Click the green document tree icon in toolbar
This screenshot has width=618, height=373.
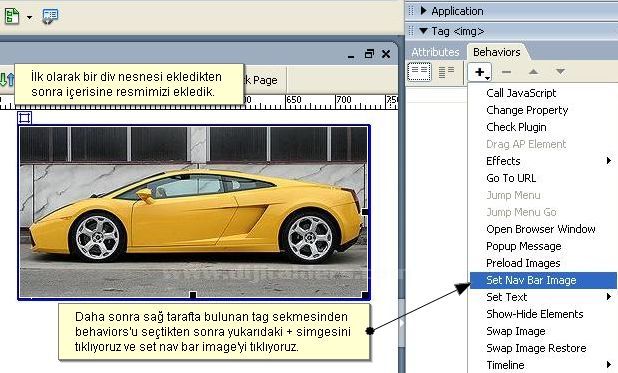click(x=11, y=16)
